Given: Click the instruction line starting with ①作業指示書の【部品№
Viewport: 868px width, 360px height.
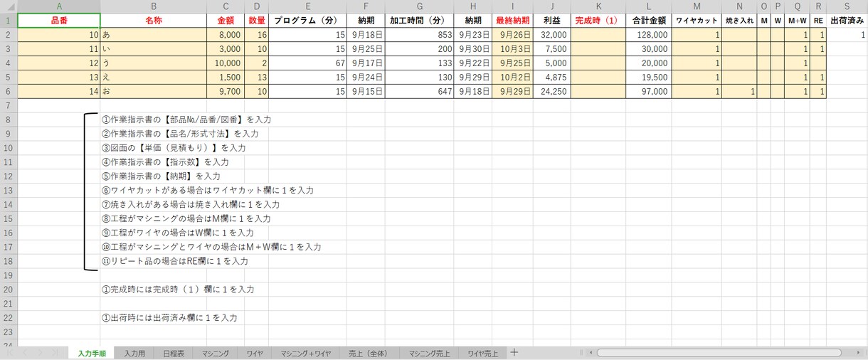Looking at the screenshot, I should click(x=186, y=120).
